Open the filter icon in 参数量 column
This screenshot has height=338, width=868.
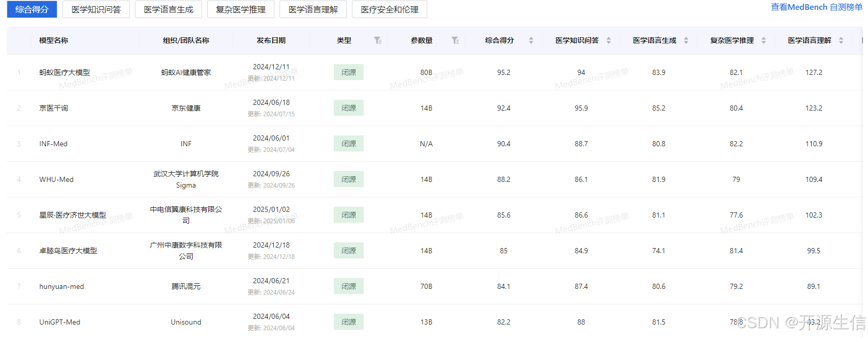pyautogui.click(x=455, y=40)
